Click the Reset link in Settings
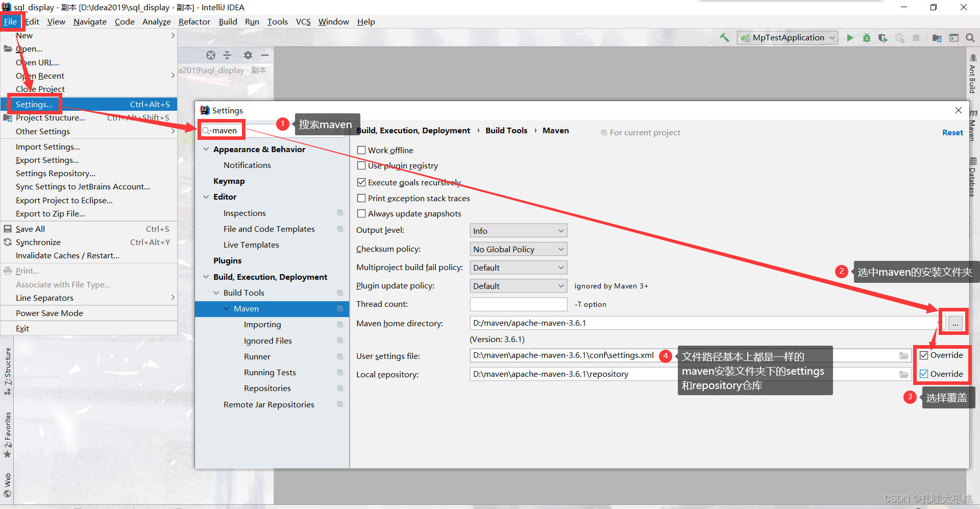The width and height of the screenshot is (980, 509). click(952, 132)
